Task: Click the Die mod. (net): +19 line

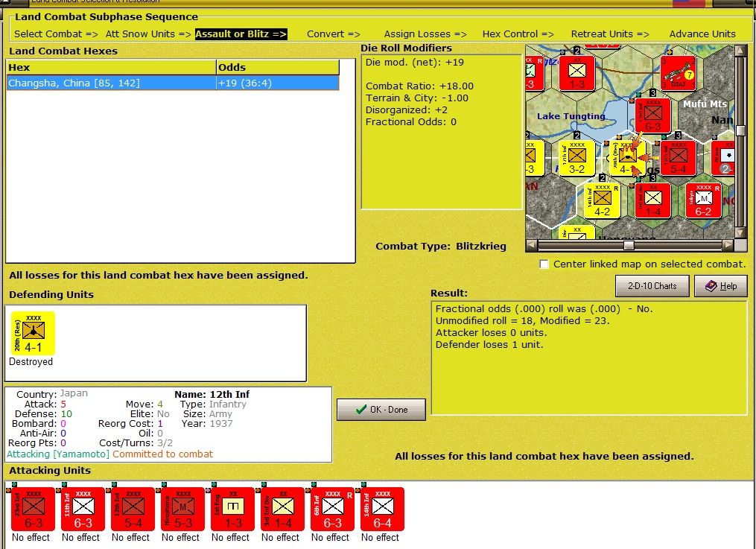Action: coord(415,62)
